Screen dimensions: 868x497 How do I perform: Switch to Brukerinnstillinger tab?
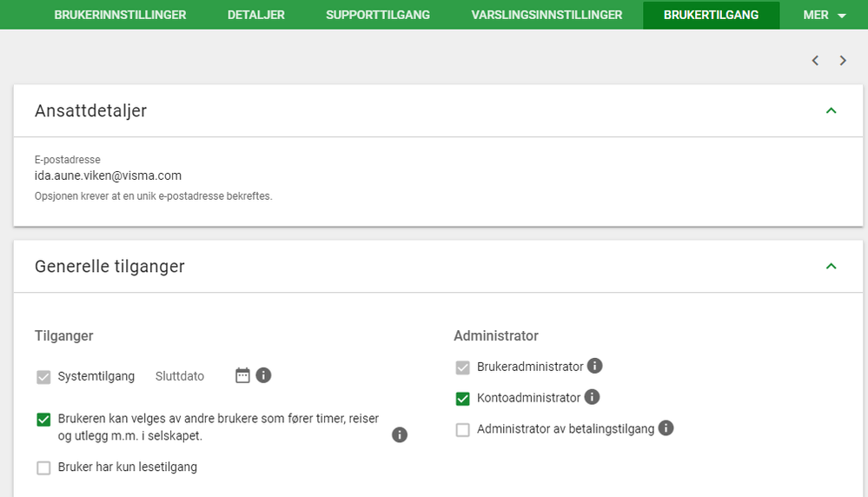coord(120,15)
